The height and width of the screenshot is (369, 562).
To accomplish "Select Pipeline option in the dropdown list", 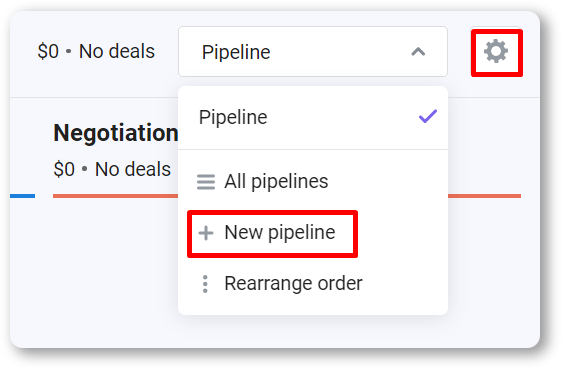I will click(x=313, y=118).
